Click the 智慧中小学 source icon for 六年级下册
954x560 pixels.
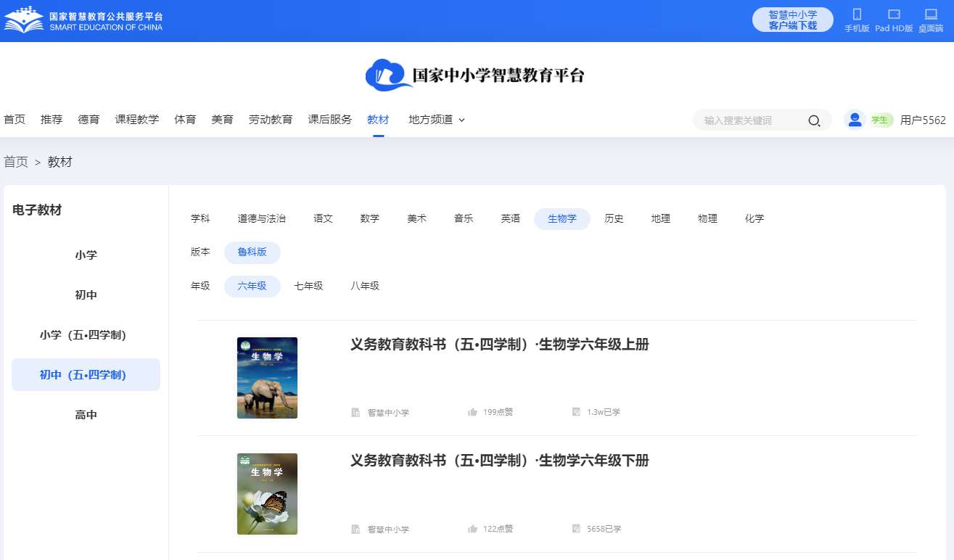coord(355,530)
